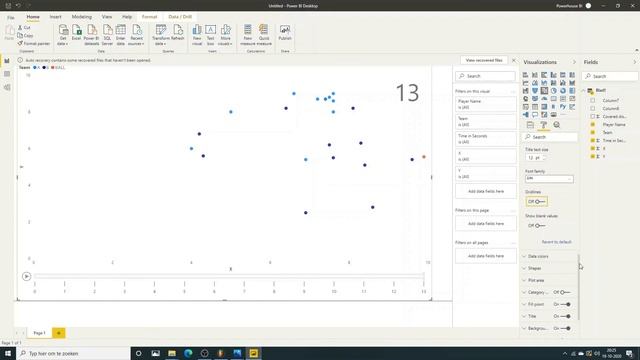Open the Format paint-roller tab
The image size is (640, 360).
[543, 125]
